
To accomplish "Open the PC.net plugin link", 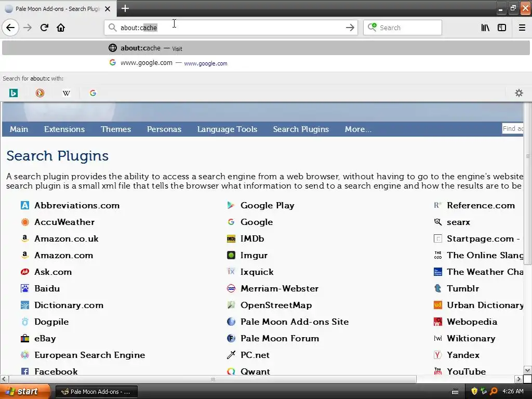I will (255, 355).
